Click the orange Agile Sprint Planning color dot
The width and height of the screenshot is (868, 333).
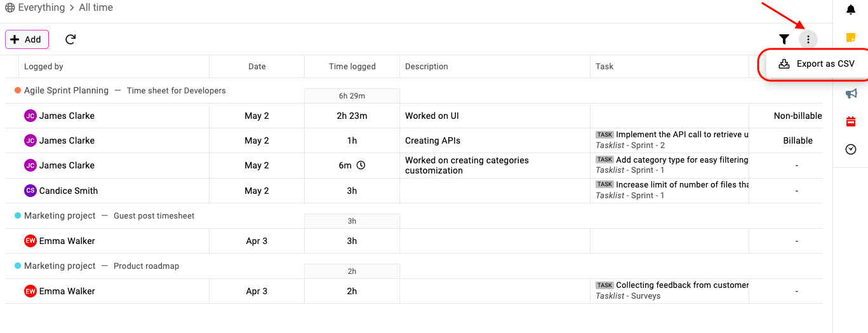(18, 90)
